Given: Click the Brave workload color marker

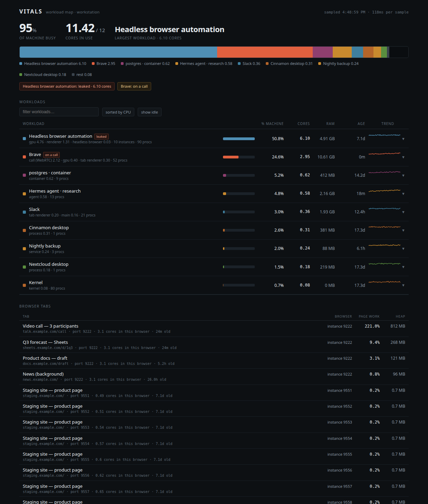Looking at the screenshot, I should [24, 157].
